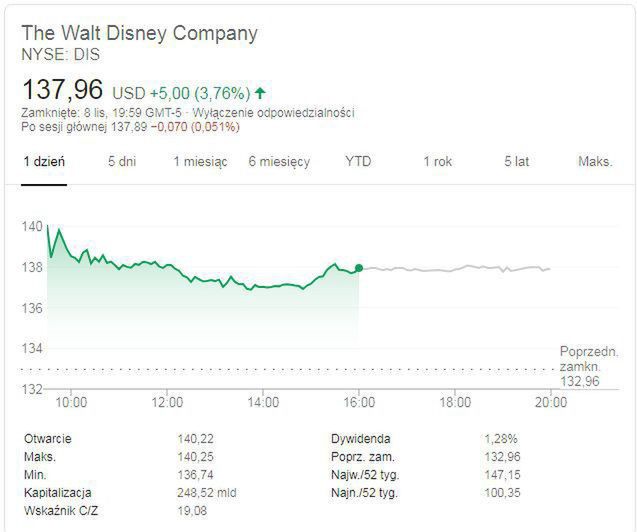
Task: Switch to the 5 dni range
Action: [122, 162]
